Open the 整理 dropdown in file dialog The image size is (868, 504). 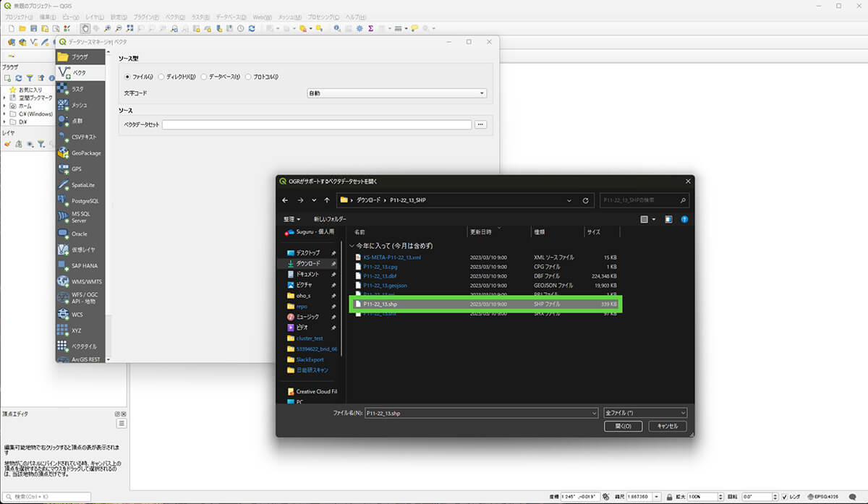pyautogui.click(x=292, y=219)
